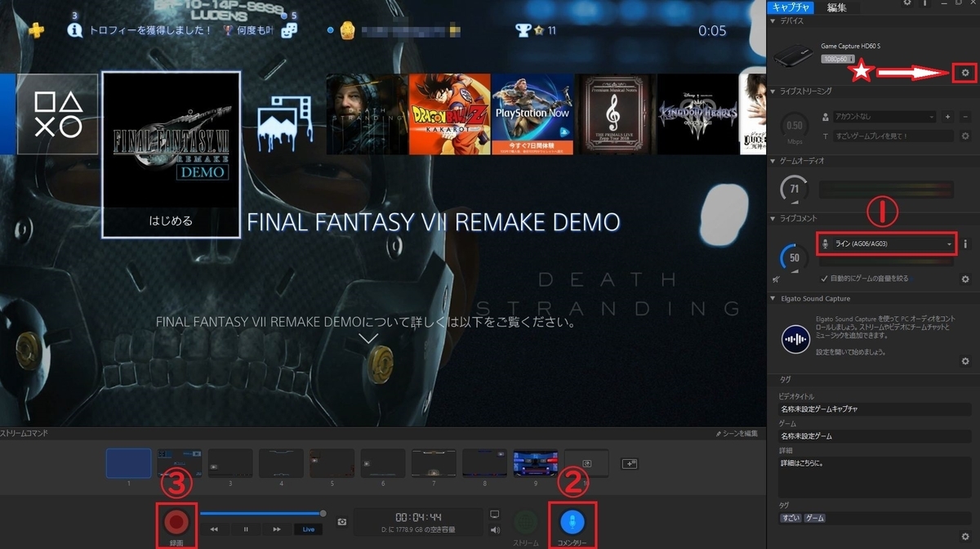
Task: Click the ストリーム stream button
Action: (526, 521)
